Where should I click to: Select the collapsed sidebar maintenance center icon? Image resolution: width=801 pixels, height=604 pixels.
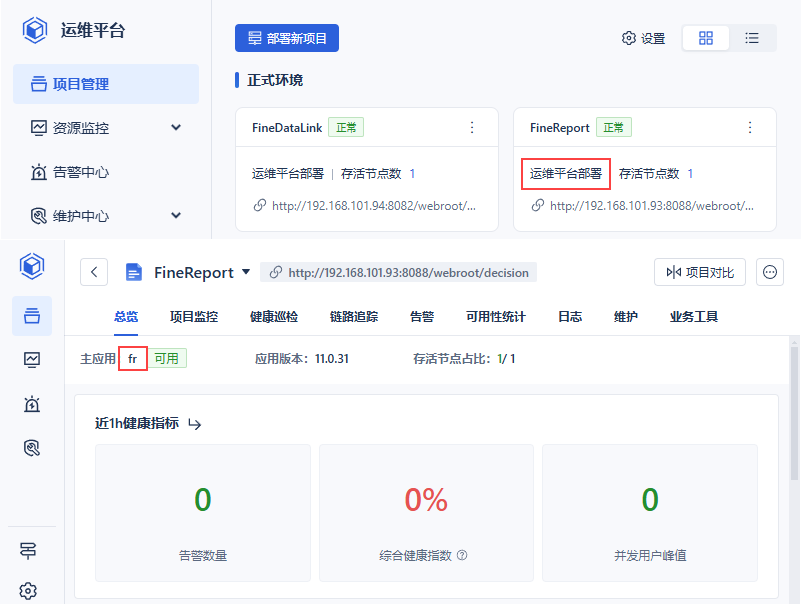(32, 448)
